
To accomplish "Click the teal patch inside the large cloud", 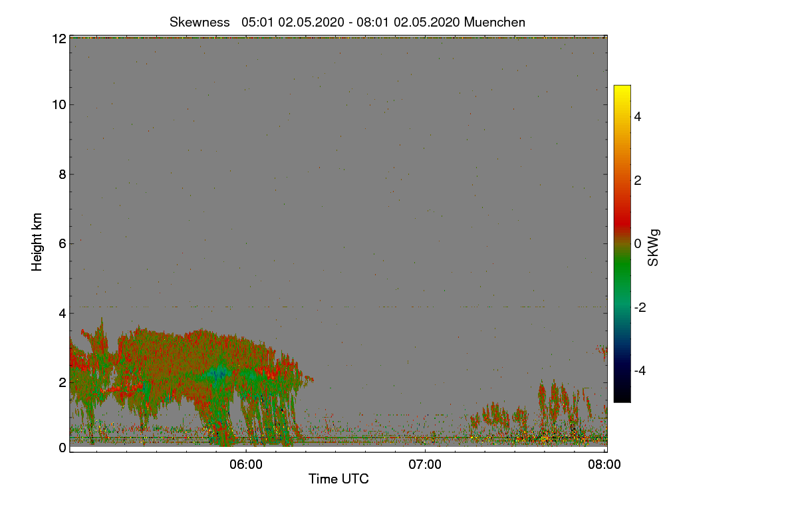I will coord(218,374).
